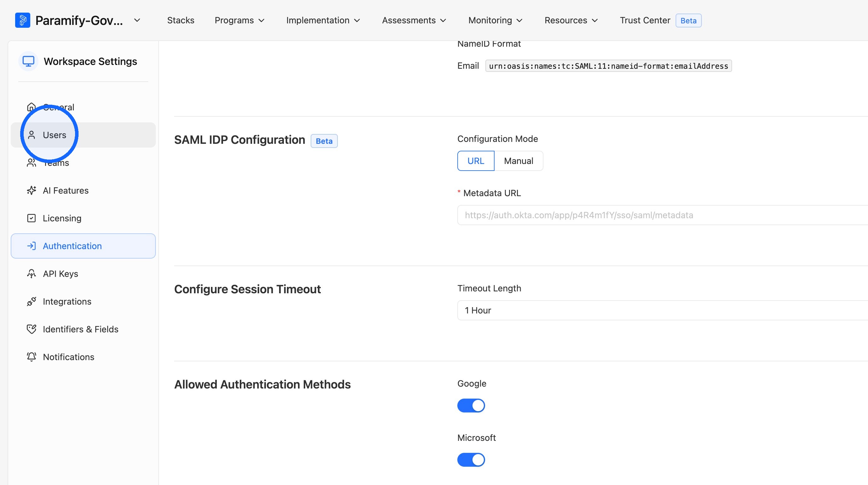The image size is (868, 485).
Task: Expand the Programs menu
Action: [x=240, y=20]
